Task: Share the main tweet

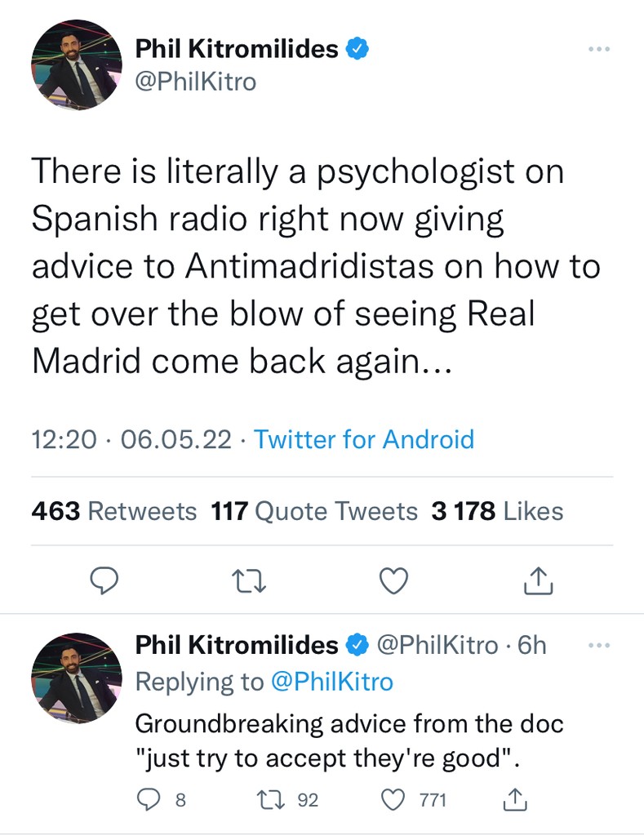Action: 538,580
